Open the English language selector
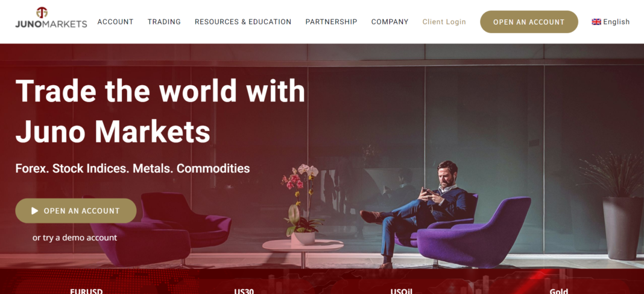The height and width of the screenshot is (294, 644). click(611, 22)
